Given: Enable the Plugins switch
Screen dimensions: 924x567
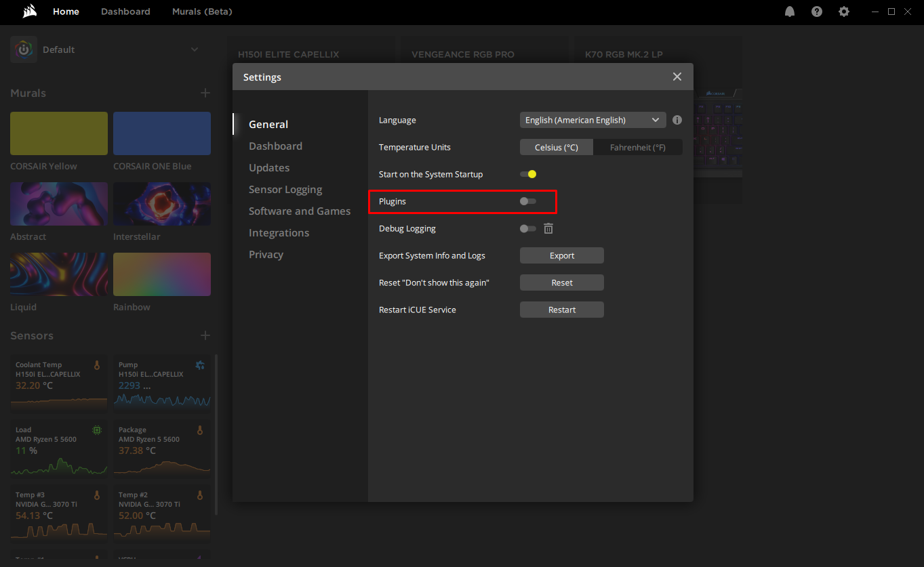Looking at the screenshot, I should (528, 201).
